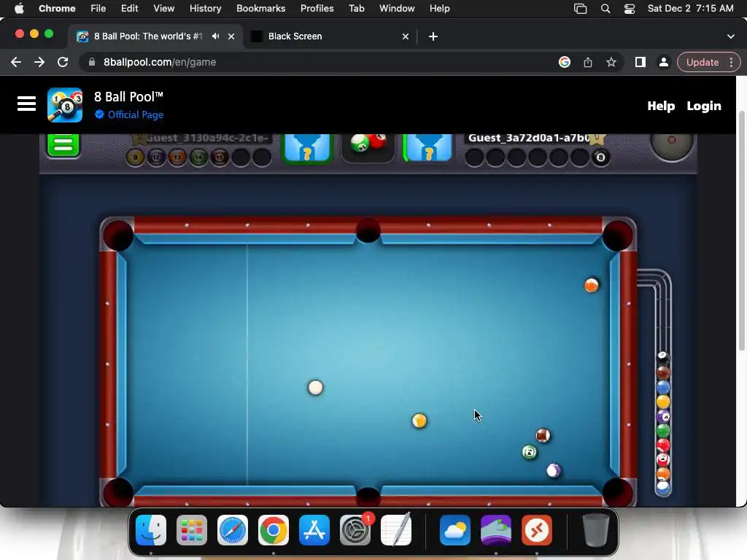Toggle the Chrome side panel
Viewport: 747px width, 560px height.
coord(640,62)
